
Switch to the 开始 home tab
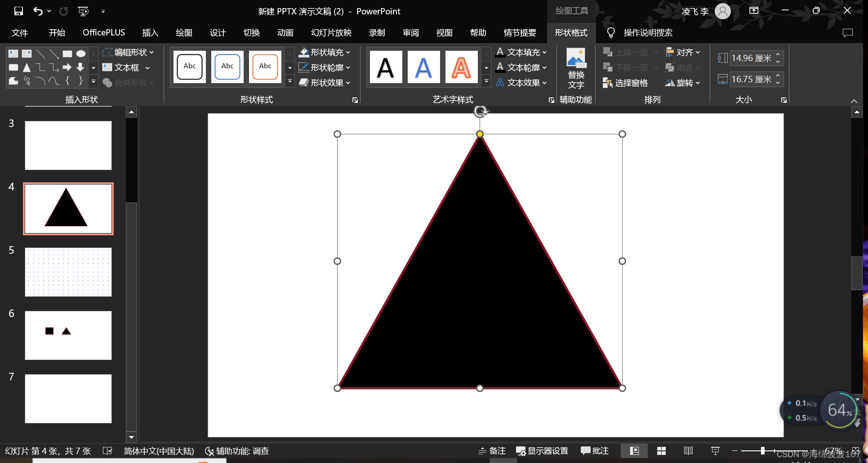(x=57, y=33)
